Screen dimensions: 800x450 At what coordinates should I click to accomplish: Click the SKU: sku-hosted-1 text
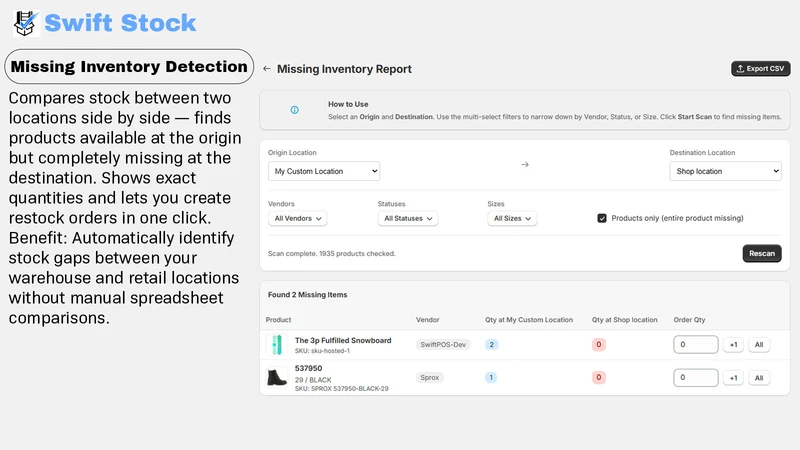[322, 351]
